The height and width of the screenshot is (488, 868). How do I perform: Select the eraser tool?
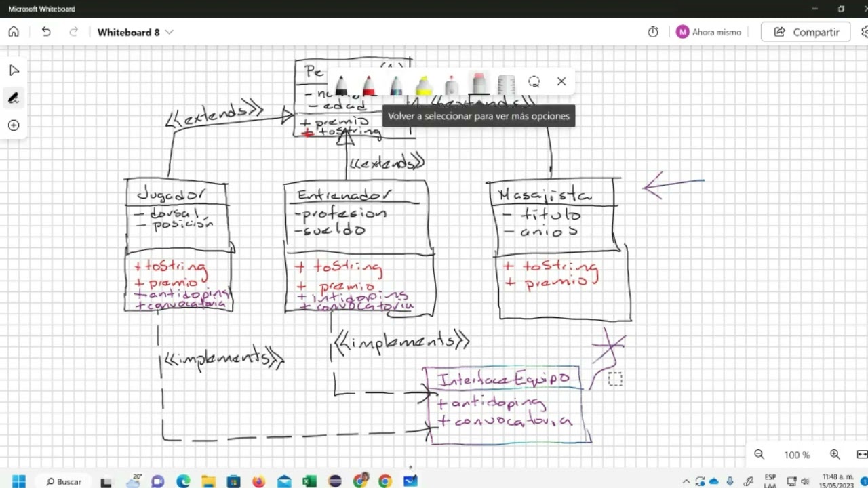click(x=479, y=85)
